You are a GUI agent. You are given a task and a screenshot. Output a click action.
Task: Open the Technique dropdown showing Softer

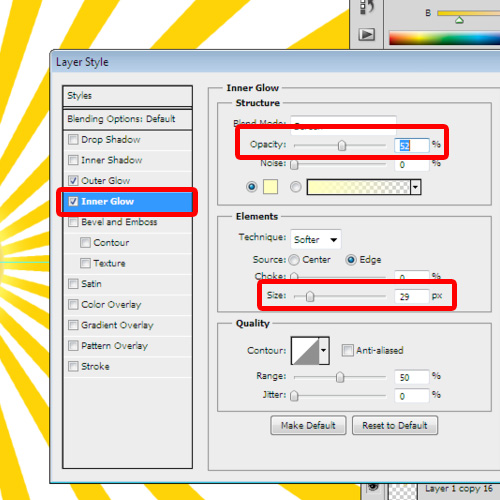[316, 239]
